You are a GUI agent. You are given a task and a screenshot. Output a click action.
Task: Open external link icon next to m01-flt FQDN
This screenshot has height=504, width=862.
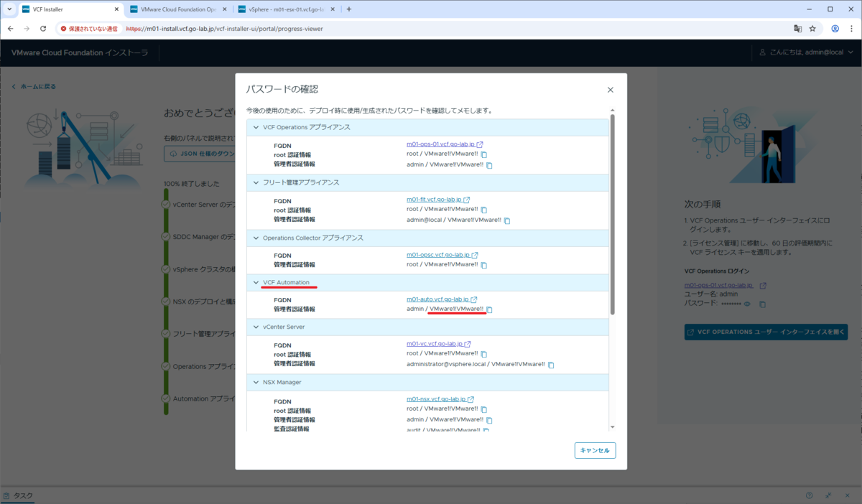pos(467,200)
